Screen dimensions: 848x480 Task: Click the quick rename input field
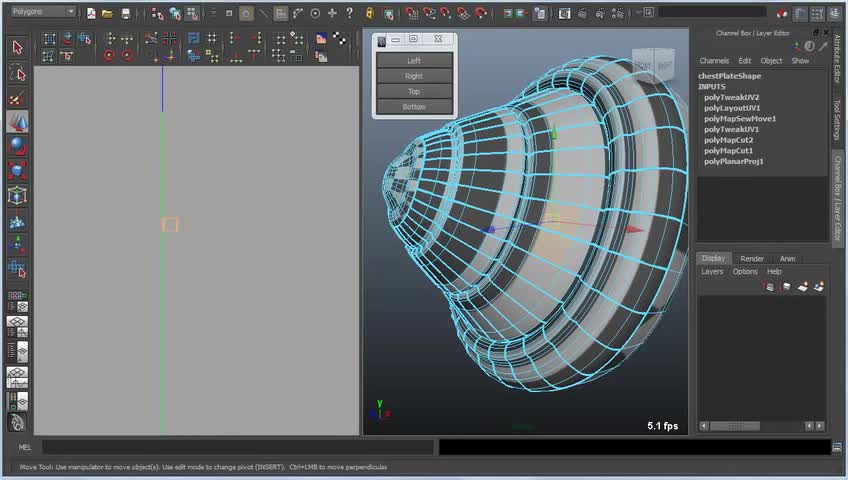click(x=712, y=12)
